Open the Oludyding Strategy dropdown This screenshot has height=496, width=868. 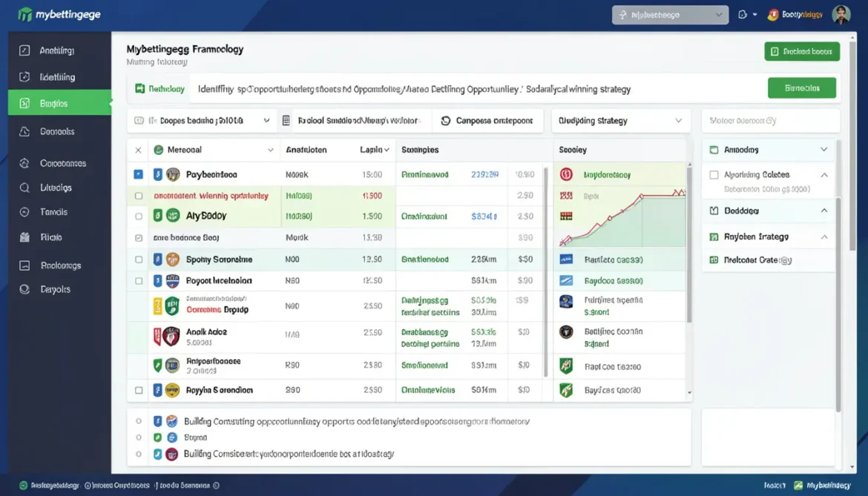pos(620,121)
